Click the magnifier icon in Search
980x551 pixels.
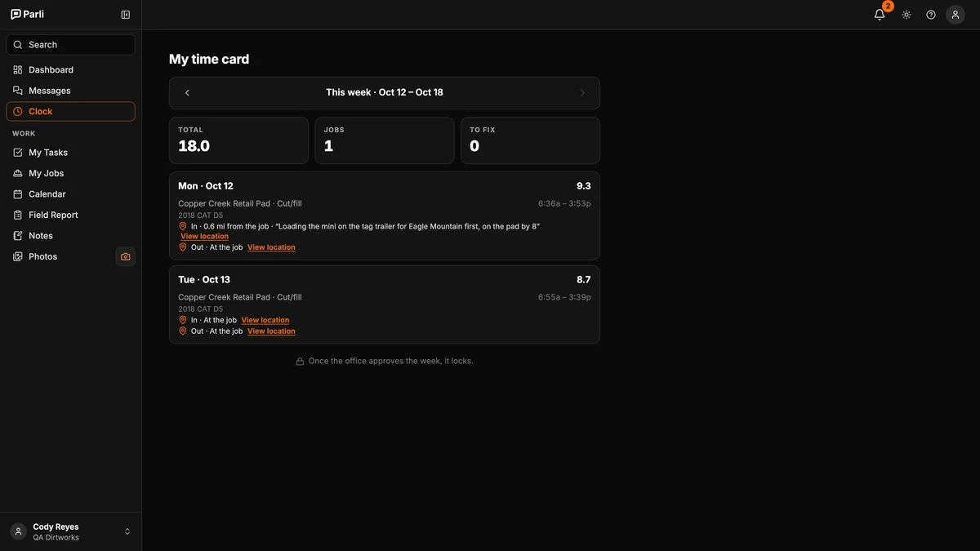point(18,45)
